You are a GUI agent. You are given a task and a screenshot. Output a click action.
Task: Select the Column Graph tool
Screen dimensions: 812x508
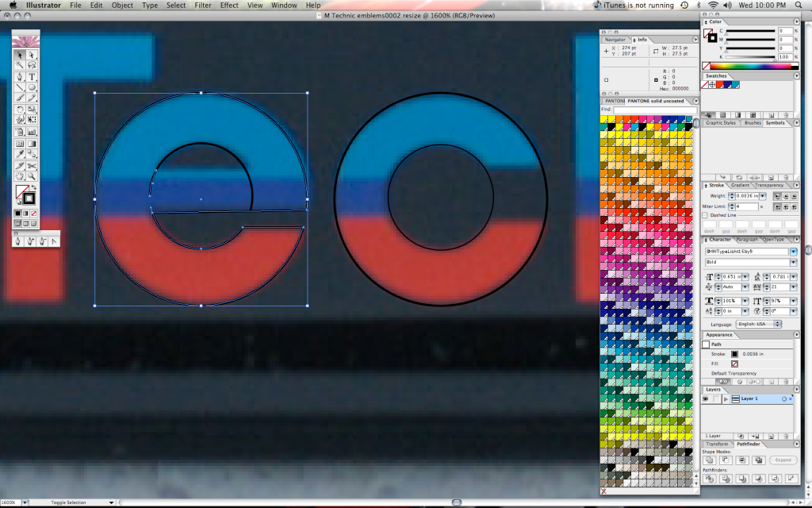tap(32, 132)
